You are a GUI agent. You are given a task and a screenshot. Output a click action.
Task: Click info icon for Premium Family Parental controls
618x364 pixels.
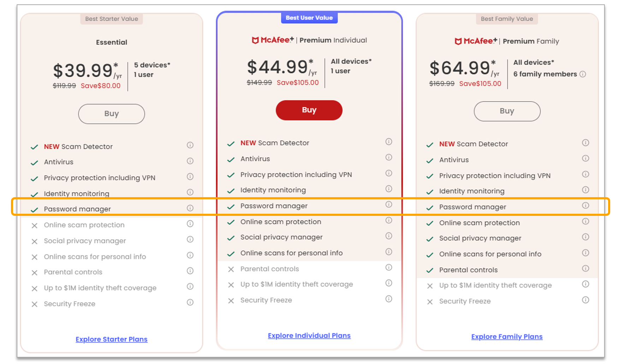click(x=586, y=268)
